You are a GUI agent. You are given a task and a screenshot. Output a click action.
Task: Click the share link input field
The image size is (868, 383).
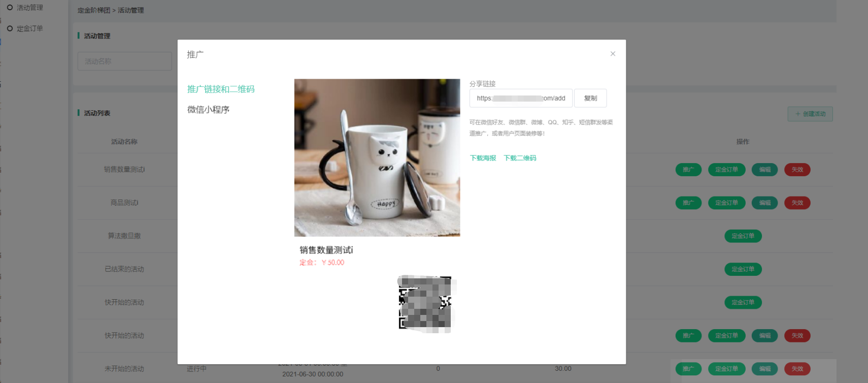click(x=520, y=99)
